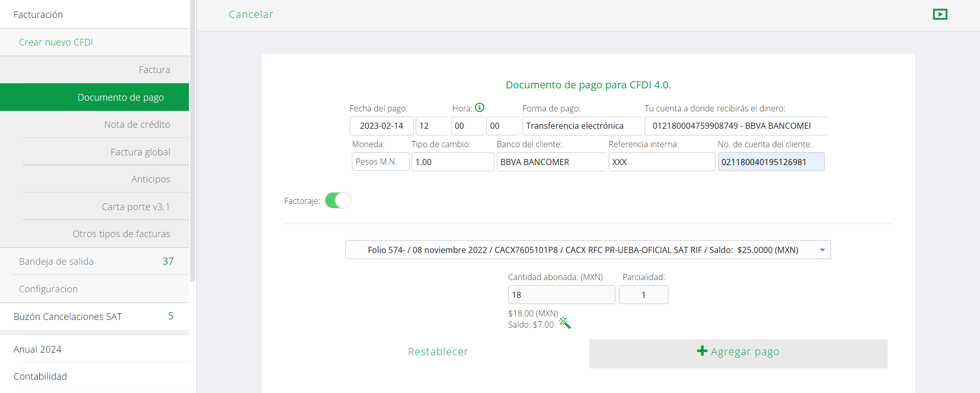This screenshot has height=393, width=980.
Task: Click the Cancelar link
Action: 251,14
